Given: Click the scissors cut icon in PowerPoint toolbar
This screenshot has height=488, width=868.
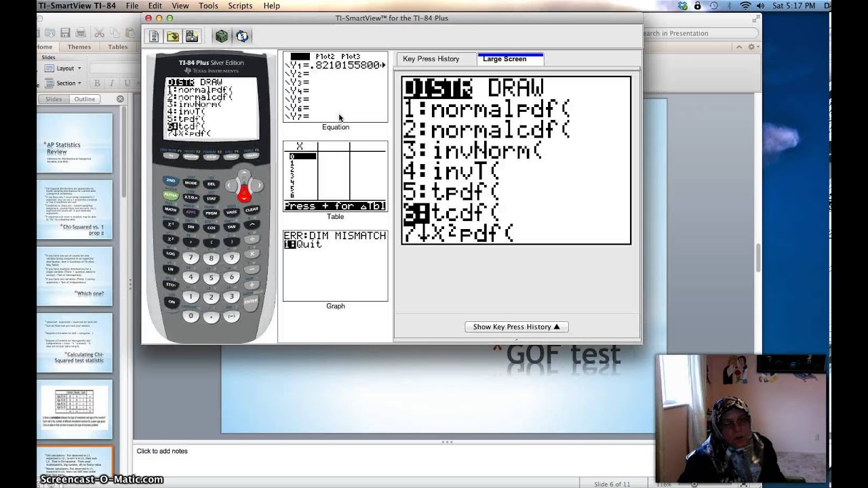Looking at the screenshot, I should [99, 33].
